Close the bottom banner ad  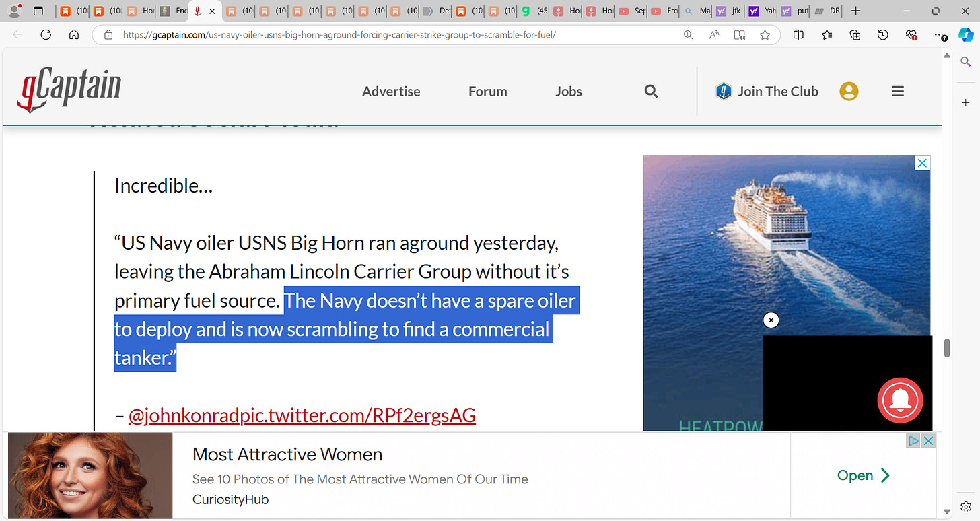click(928, 441)
